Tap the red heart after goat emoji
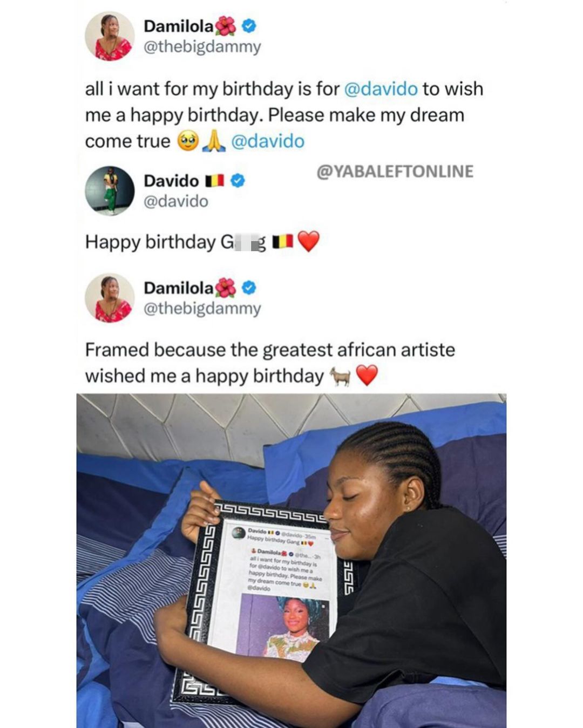Image resolution: width=583 pixels, height=728 pixels. point(367,376)
